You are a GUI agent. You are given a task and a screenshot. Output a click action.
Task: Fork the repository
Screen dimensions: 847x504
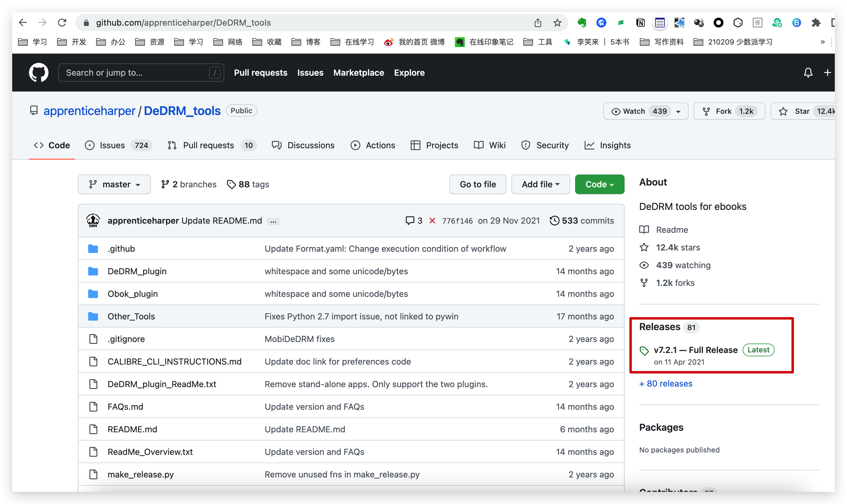pos(729,111)
